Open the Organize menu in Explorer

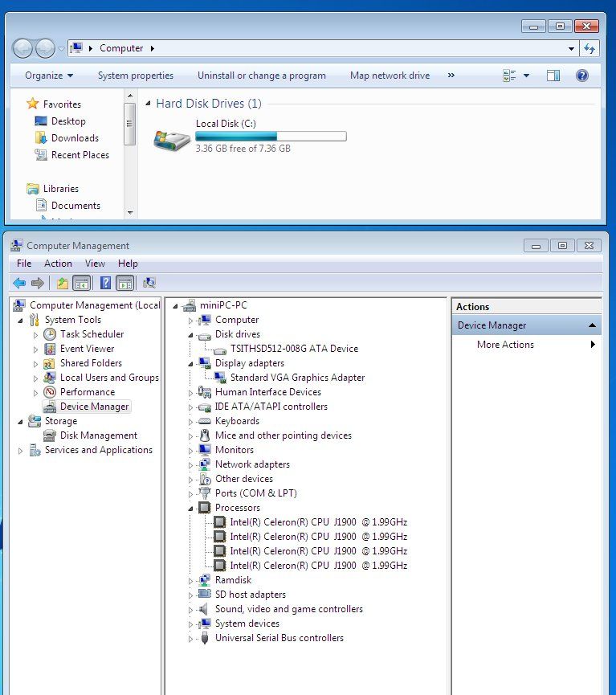pos(49,76)
